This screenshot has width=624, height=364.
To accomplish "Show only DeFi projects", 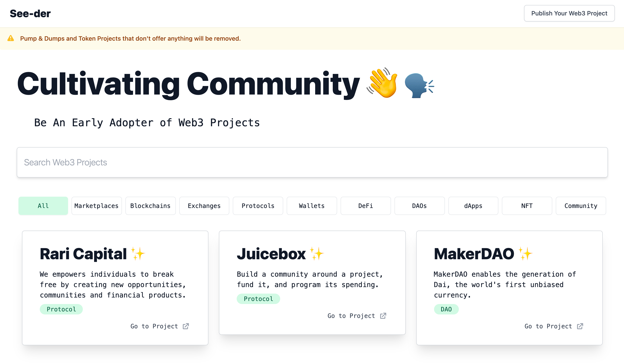I will click(366, 206).
